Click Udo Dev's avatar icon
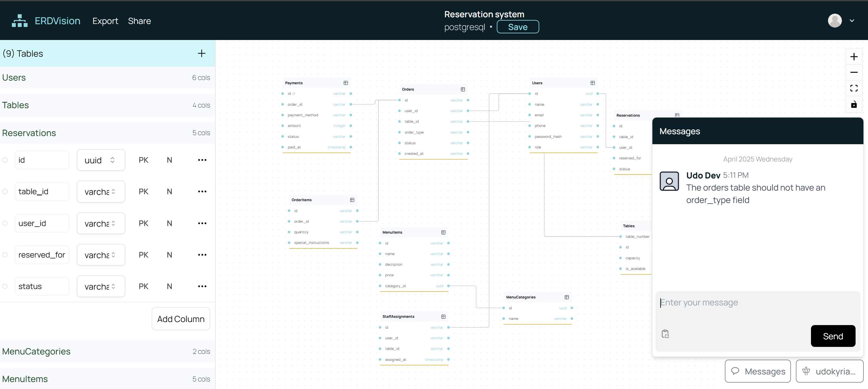Viewport: 868px width, 389px height. [x=669, y=181]
